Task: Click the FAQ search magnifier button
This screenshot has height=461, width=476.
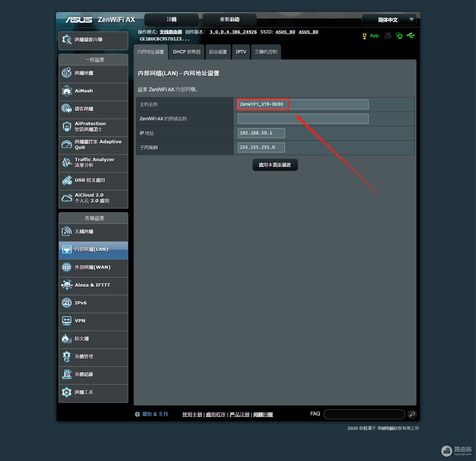Action: pyautogui.click(x=412, y=414)
